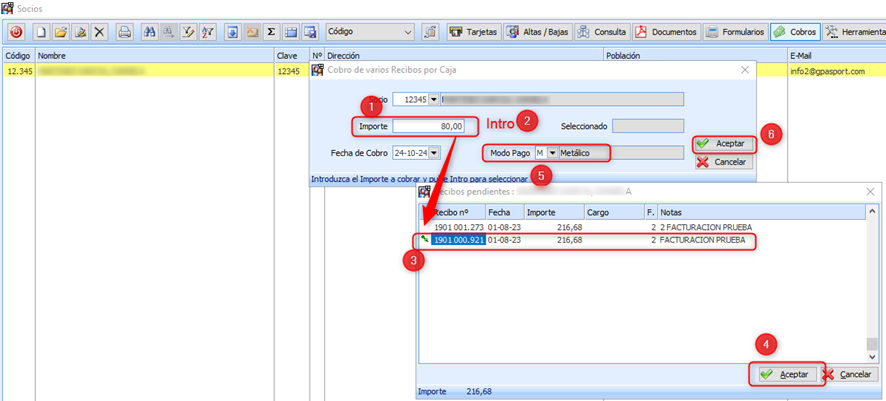Screen dimensions: 886x401
Task: Click Aceptar in Recibos pendientes window
Action: pos(786,374)
